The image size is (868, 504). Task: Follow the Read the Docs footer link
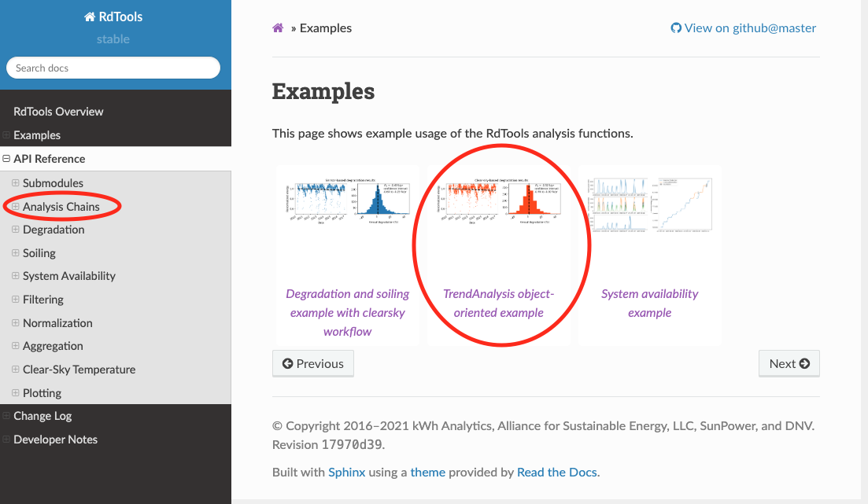click(557, 473)
